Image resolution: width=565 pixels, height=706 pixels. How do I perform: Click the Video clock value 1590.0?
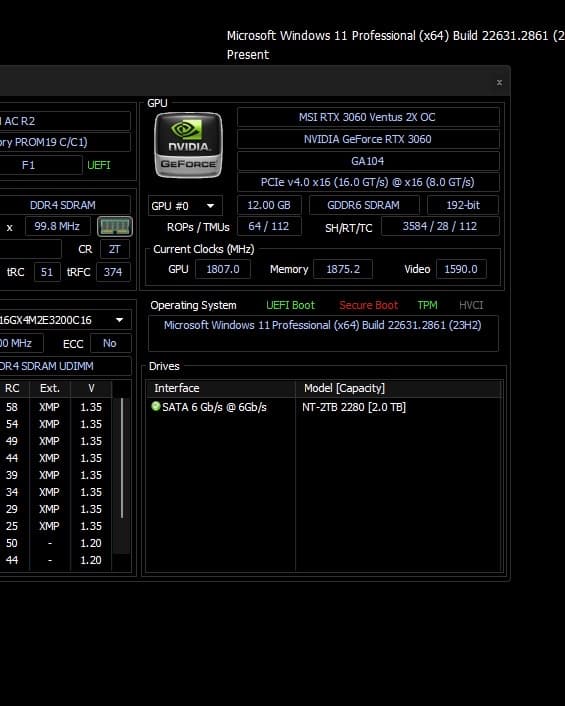pyautogui.click(x=461, y=269)
